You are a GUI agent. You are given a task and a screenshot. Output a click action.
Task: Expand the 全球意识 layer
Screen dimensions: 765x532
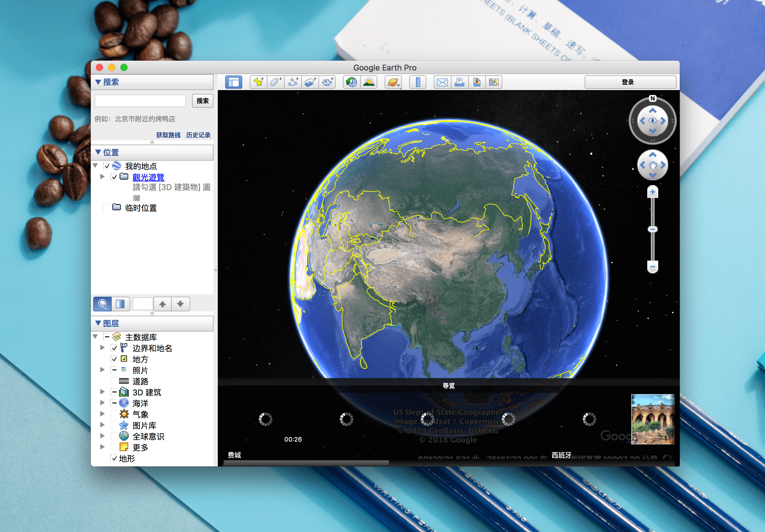tap(103, 436)
